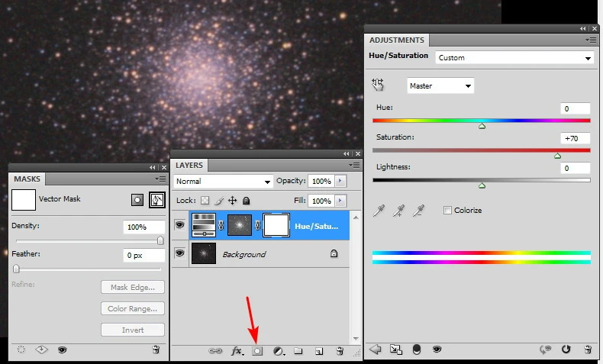Open the blend mode Normal dropdown
Screen dimensions: 603x364
223,182
